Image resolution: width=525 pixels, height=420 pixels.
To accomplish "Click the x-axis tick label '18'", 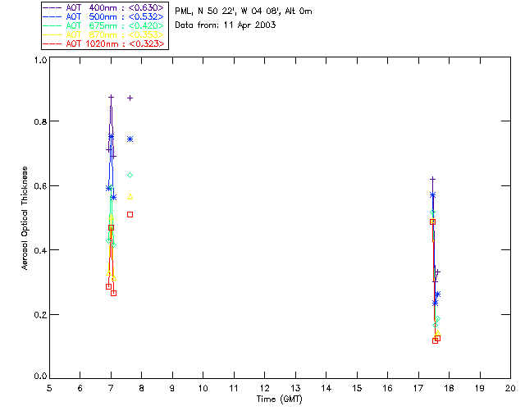I will click(x=449, y=388).
